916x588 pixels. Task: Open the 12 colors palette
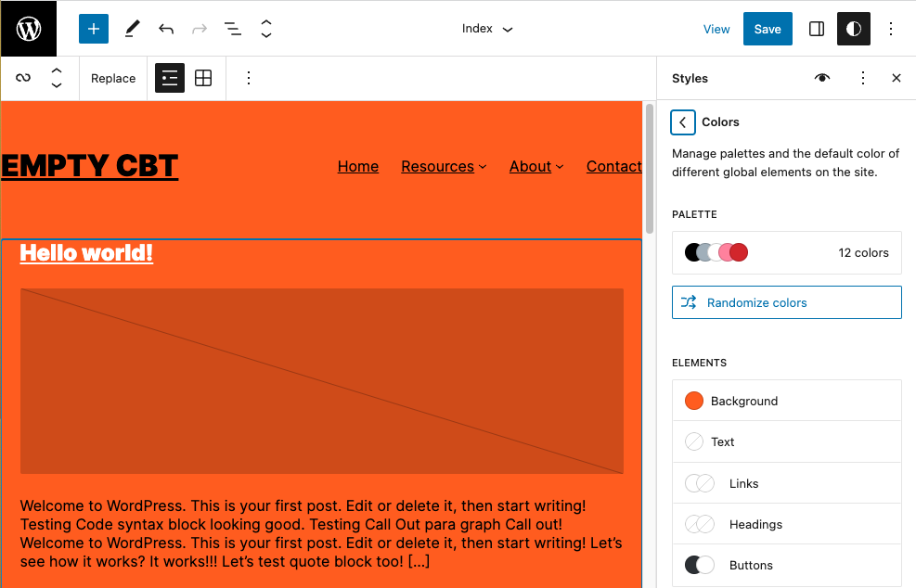point(786,253)
